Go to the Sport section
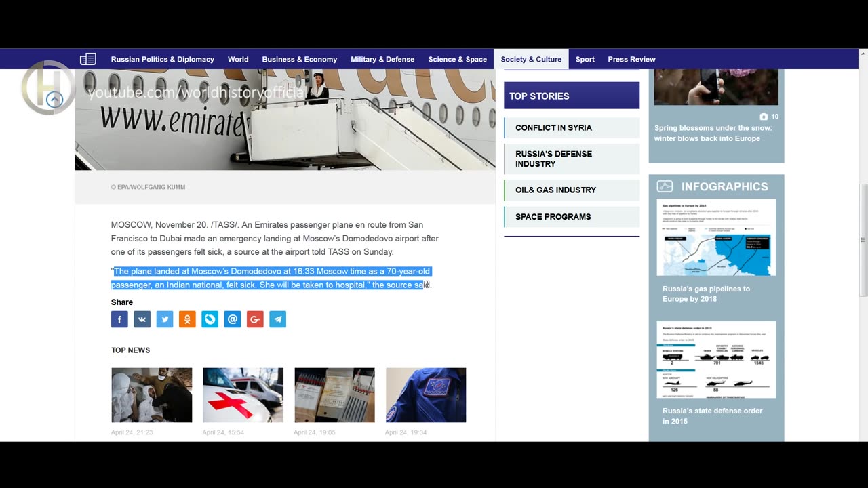Image resolution: width=868 pixels, height=488 pixels. pyautogui.click(x=585, y=59)
